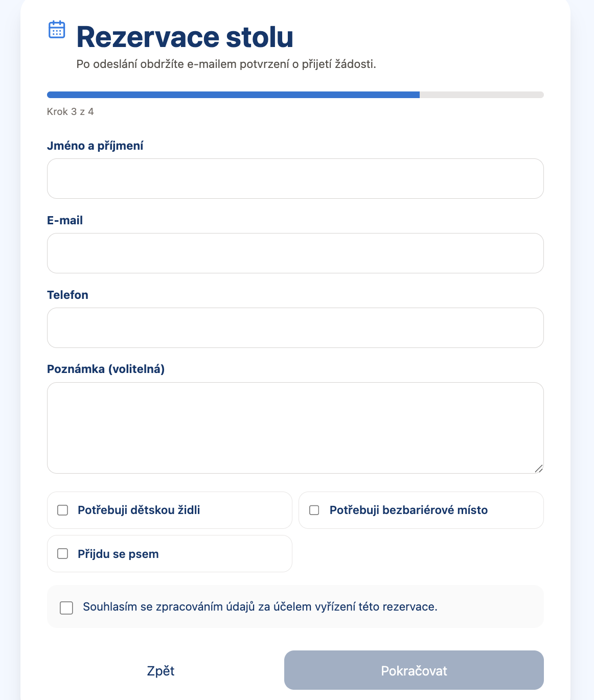
Task: Go back with the Zpět button
Action: click(161, 670)
